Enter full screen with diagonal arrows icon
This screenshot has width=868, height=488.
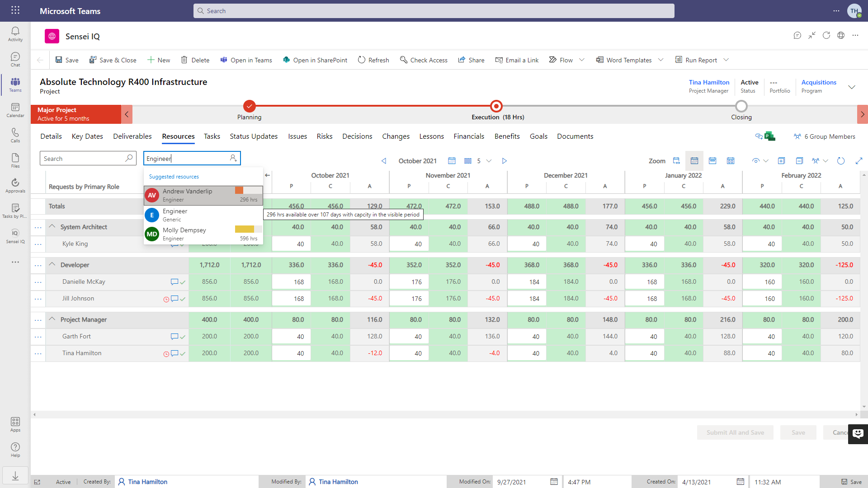859,161
